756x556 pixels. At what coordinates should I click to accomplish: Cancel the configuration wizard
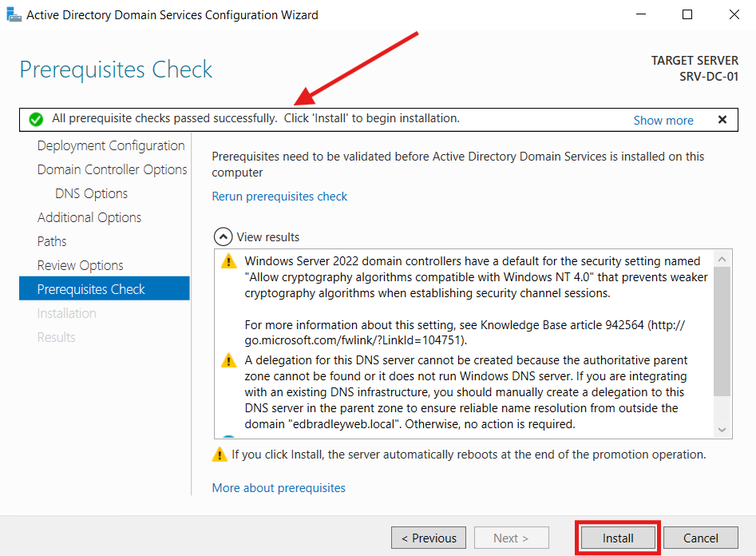(x=700, y=538)
